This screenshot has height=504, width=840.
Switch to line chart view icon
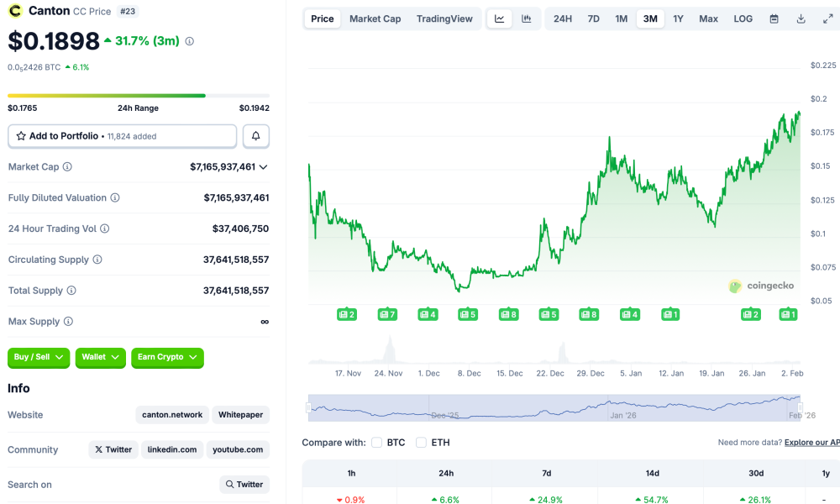click(x=499, y=18)
